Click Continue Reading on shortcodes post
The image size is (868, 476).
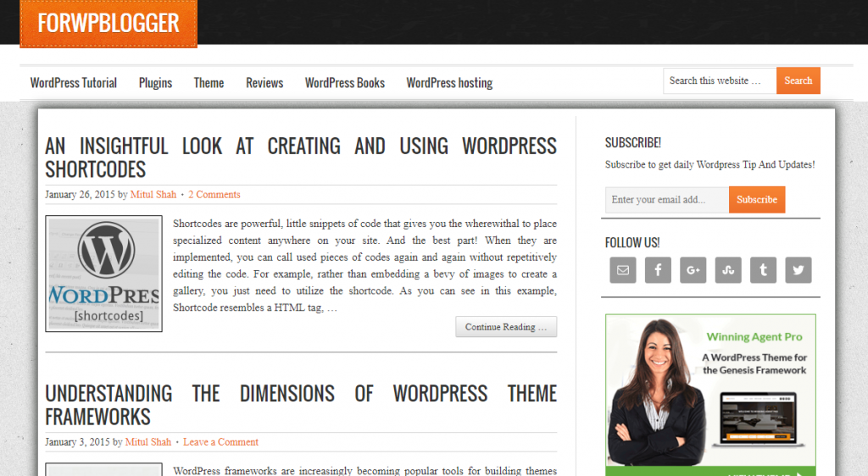(x=506, y=327)
